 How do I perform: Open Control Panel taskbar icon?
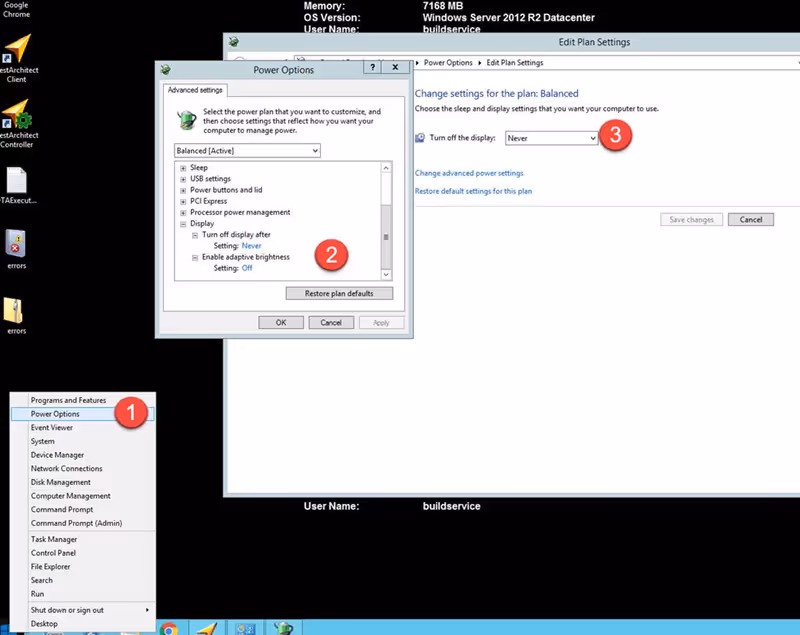click(x=245, y=628)
